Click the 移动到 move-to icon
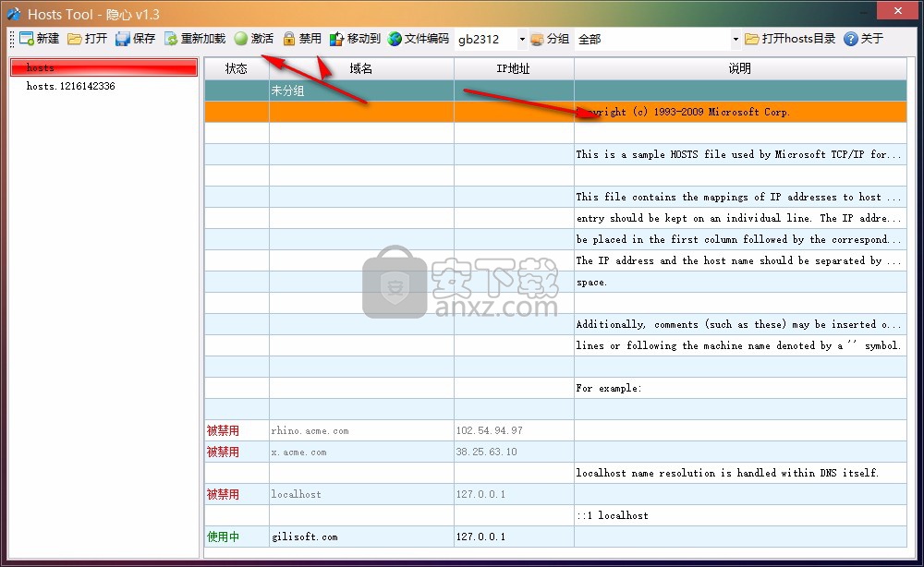Image resolution: width=924 pixels, height=567 pixels. pos(336,39)
